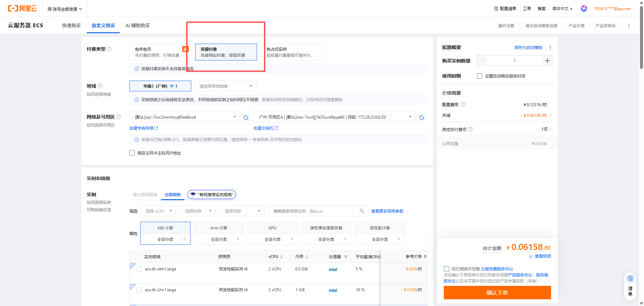644x306 pixels.
Task: Click the help icon beside 地域
Action: point(100,86)
